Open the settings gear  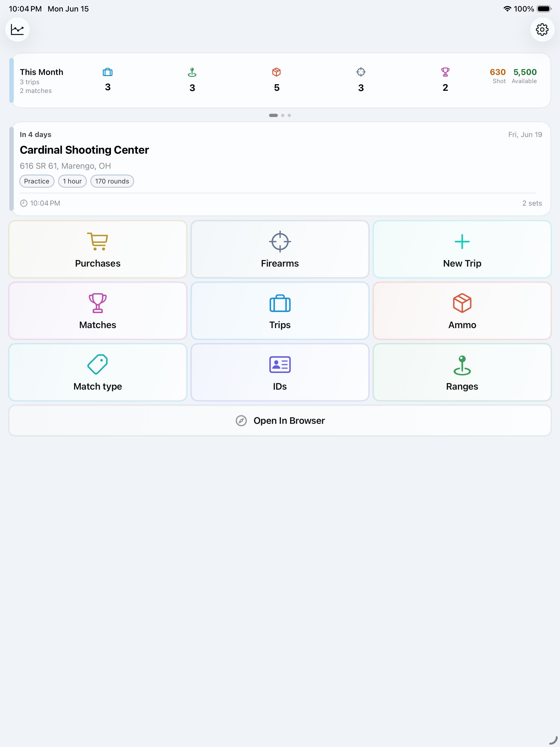pyautogui.click(x=542, y=30)
